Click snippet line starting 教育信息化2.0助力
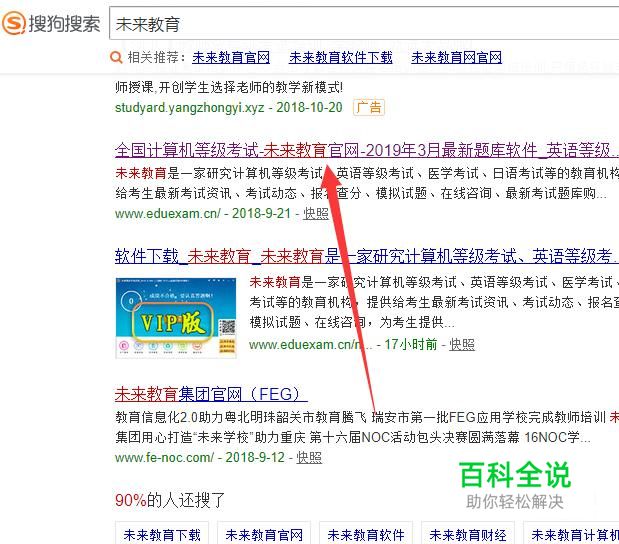 coord(367,417)
